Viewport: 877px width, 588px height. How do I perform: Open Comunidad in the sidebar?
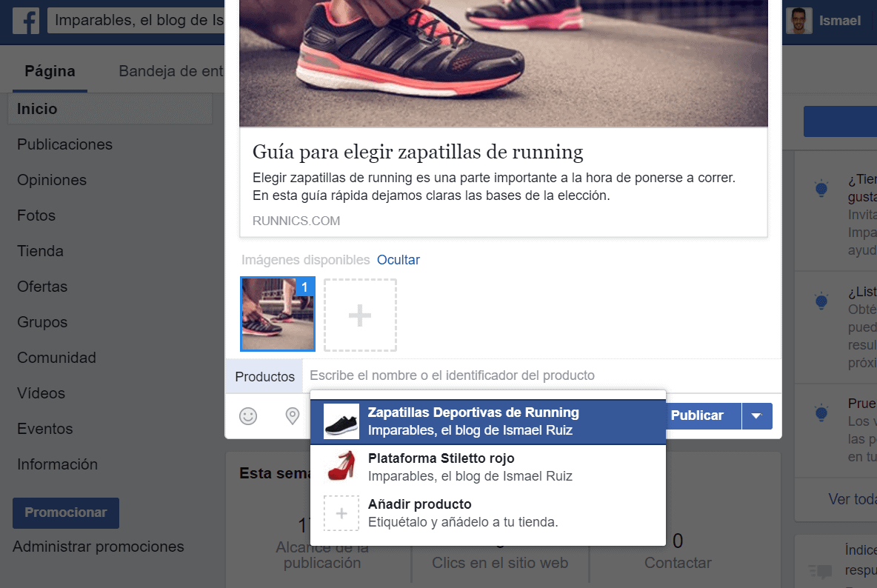coord(56,358)
